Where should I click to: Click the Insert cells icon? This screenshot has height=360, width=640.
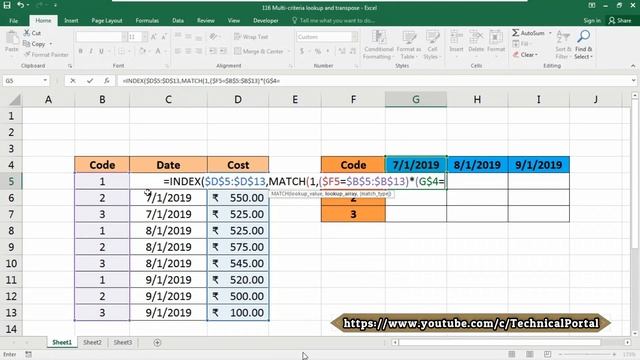[456, 38]
